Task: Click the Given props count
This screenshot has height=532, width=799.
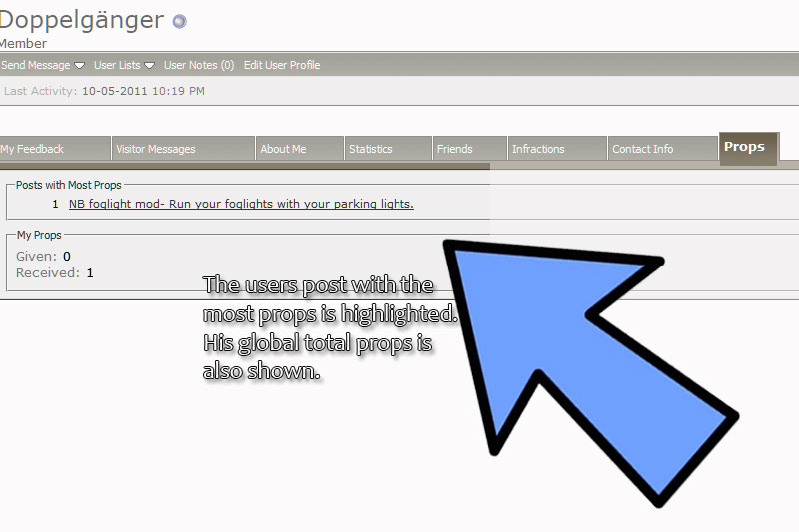Action: tap(67, 257)
